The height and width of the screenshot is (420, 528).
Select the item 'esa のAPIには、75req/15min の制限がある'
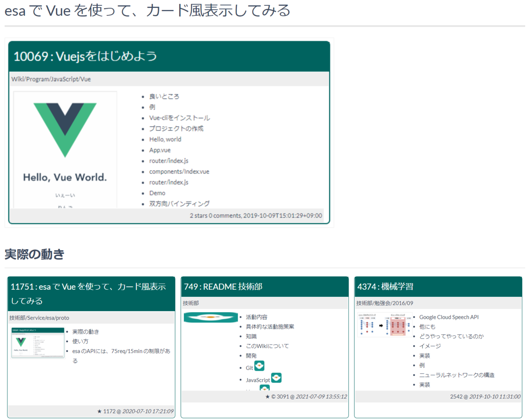pyautogui.click(x=121, y=356)
